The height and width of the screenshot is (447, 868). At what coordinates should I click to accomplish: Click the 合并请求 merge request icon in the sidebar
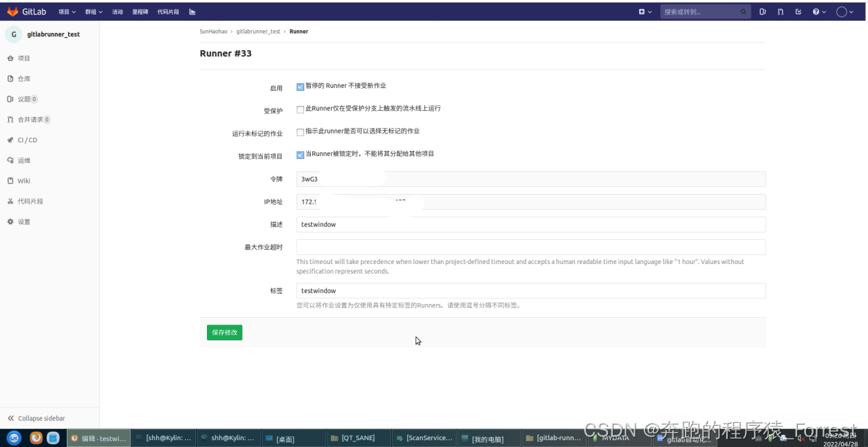(x=10, y=120)
